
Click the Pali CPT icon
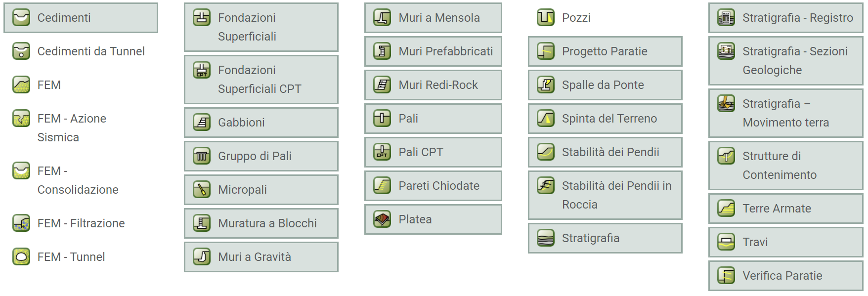point(382,152)
